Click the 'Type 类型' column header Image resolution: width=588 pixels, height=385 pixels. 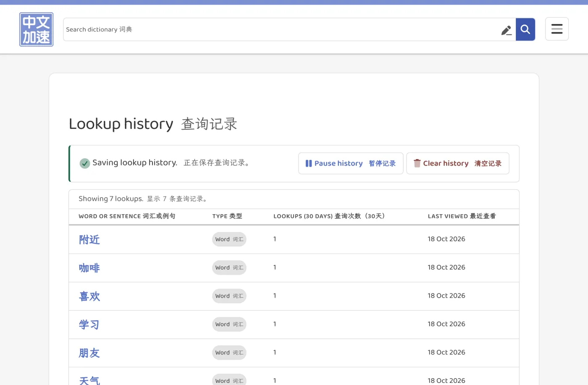click(227, 216)
